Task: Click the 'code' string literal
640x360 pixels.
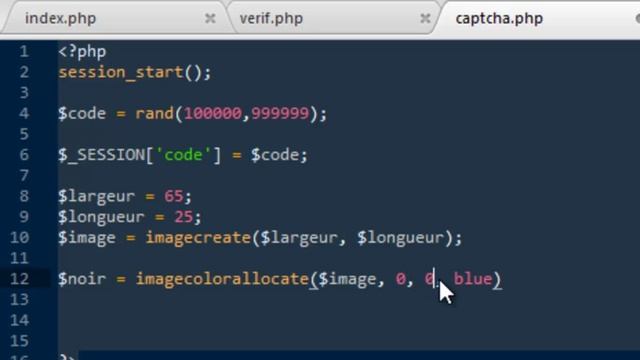Action: pos(183,155)
